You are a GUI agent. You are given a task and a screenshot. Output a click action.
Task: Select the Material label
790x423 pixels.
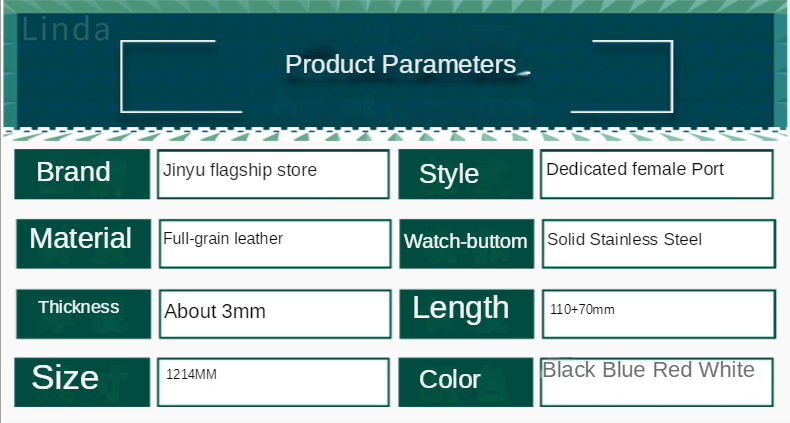pos(82,240)
